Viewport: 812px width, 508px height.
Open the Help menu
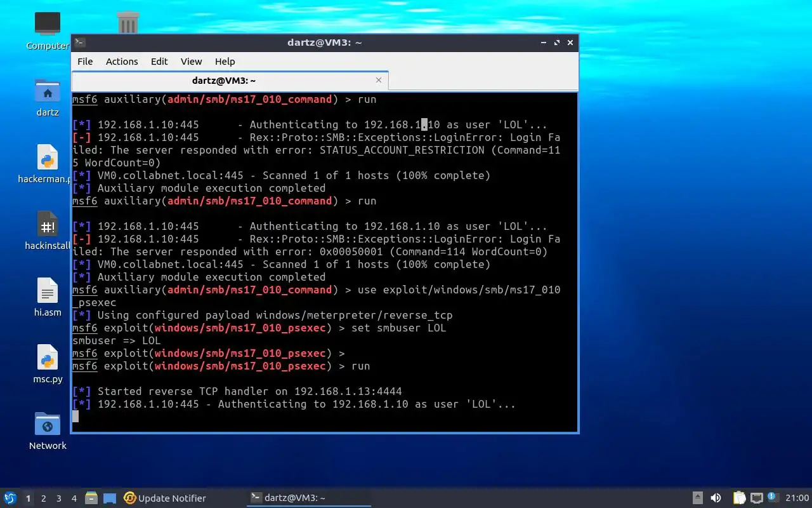click(x=225, y=62)
